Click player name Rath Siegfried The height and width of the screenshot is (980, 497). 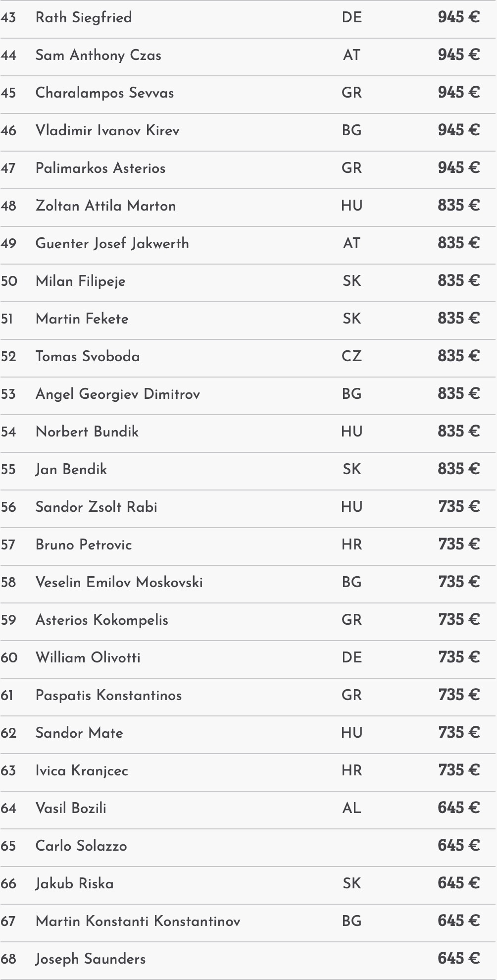(84, 18)
